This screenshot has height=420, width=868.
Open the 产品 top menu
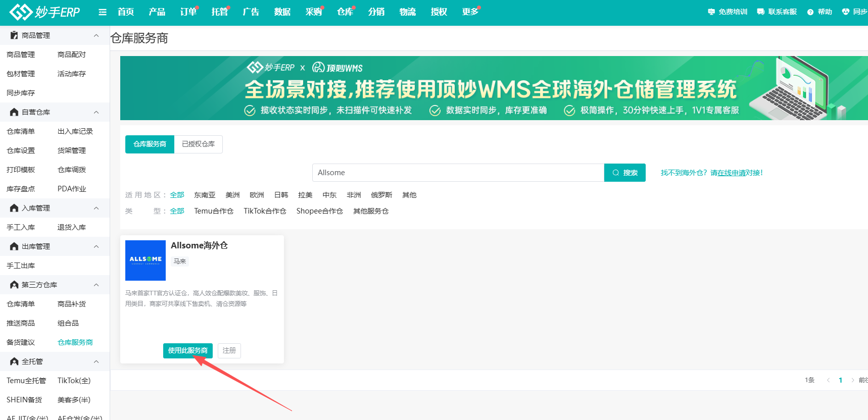[x=157, y=12]
